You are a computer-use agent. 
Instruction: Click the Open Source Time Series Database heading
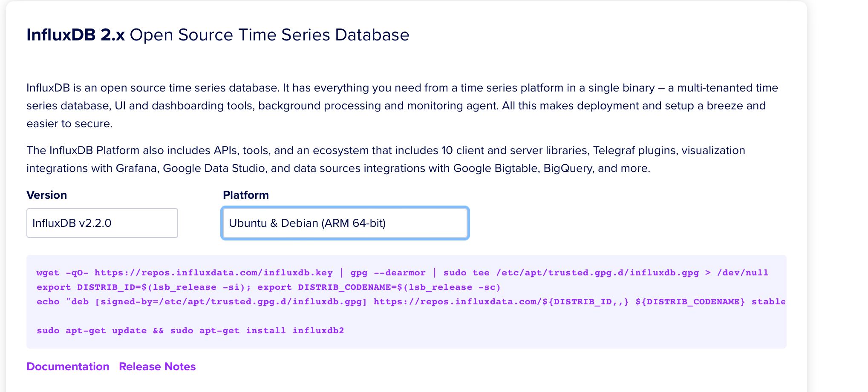(269, 35)
